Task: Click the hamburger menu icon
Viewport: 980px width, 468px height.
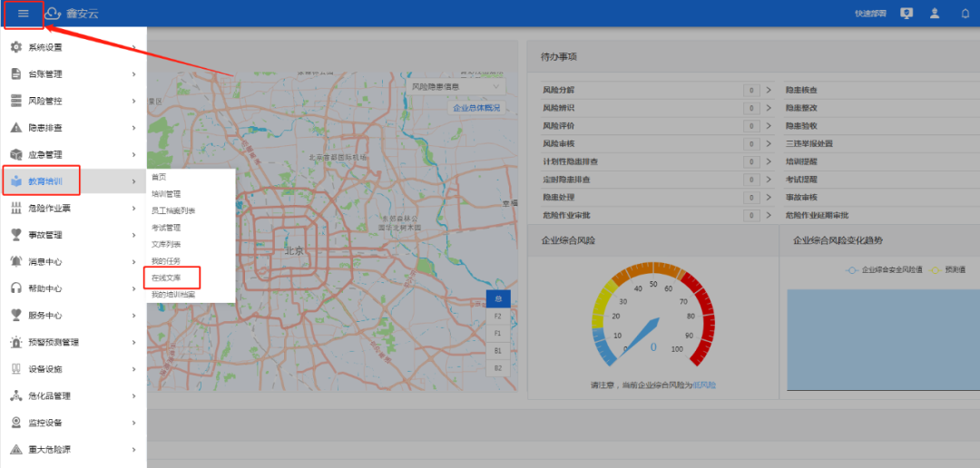Action: tap(24, 14)
